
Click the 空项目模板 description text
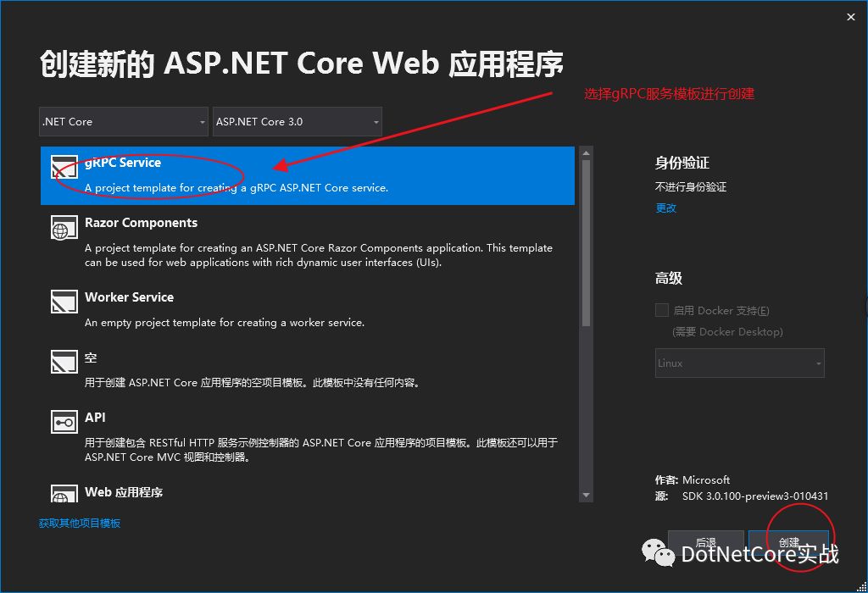[253, 382]
